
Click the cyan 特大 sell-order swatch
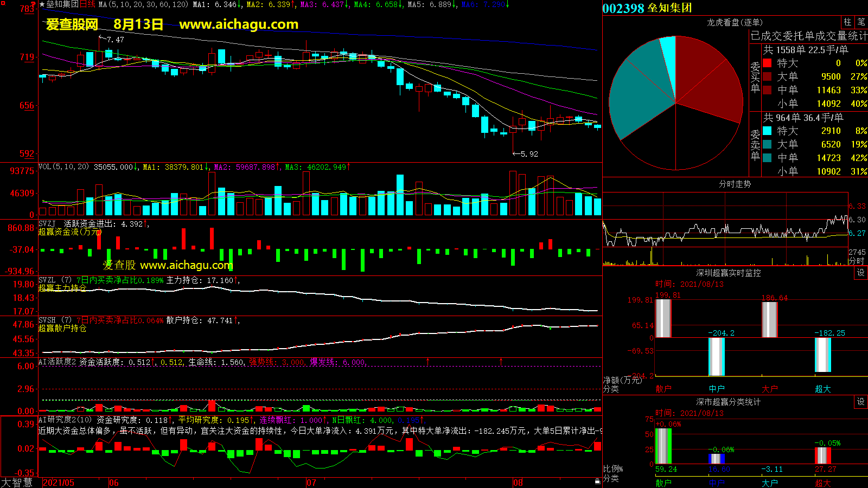coord(767,131)
